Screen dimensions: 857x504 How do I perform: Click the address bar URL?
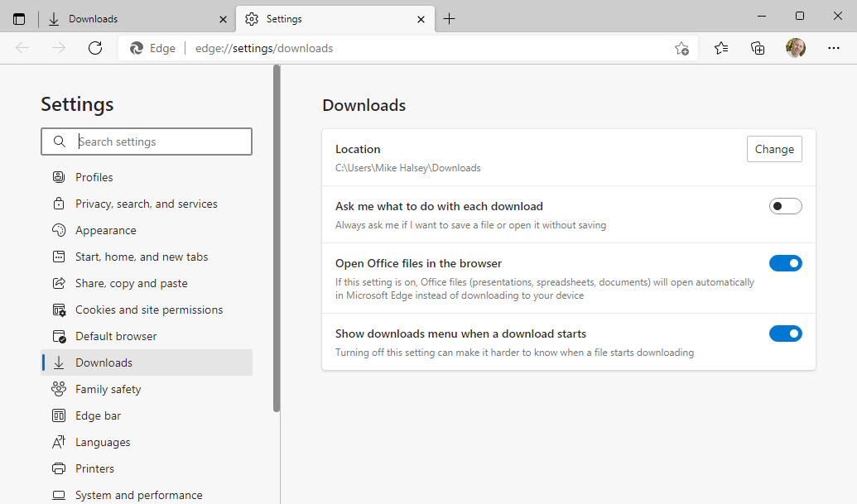(264, 48)
